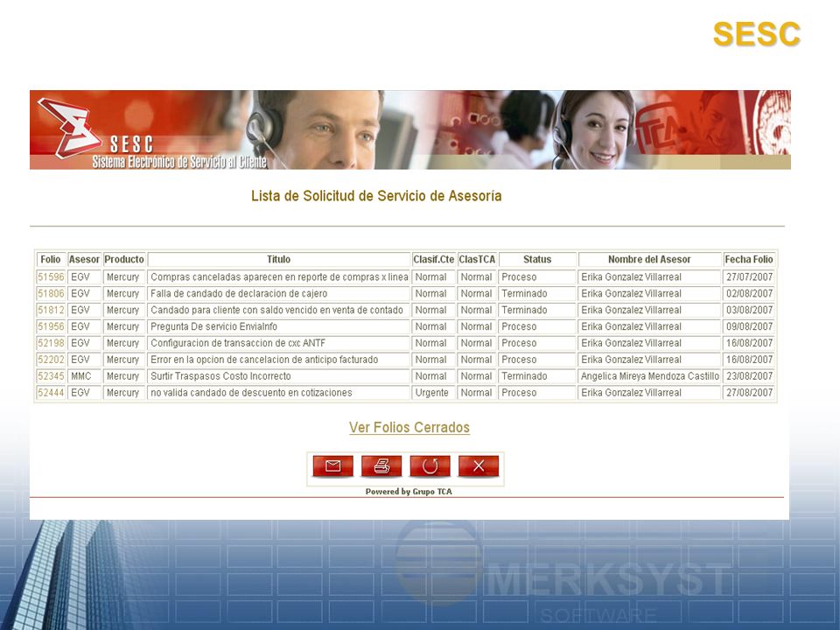Open folio 52345
This screenshot has height=630, width=840.
pyautogui.click(x=51, y=376)
